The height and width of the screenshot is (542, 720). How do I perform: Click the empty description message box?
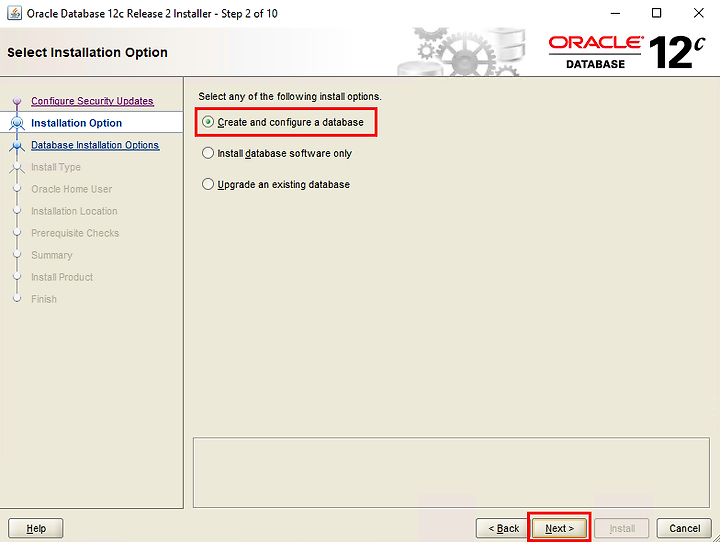pyautogui.click(x=451, y=472)
